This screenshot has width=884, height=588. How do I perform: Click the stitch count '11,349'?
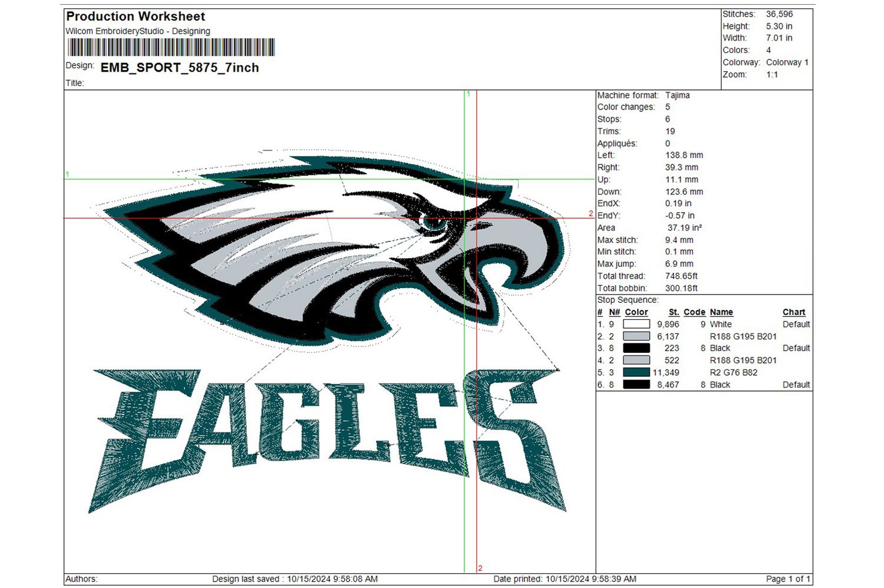coord(666,373)
